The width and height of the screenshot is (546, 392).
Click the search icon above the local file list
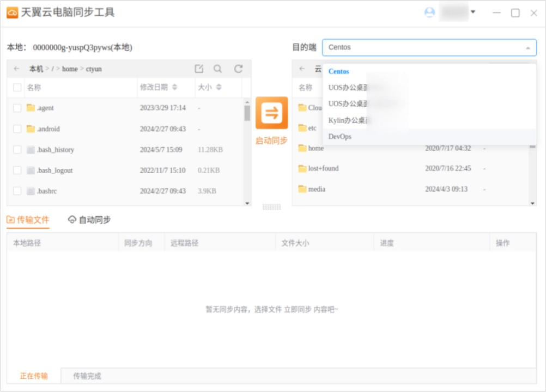(217, 69)
